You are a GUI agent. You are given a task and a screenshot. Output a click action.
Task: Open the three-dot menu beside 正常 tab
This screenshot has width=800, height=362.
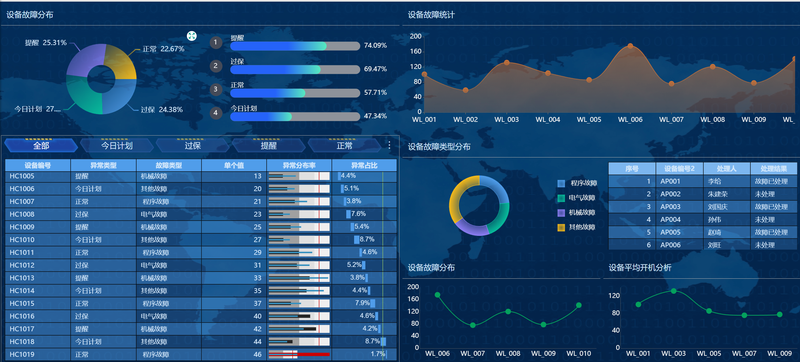(x=389, y=146)
